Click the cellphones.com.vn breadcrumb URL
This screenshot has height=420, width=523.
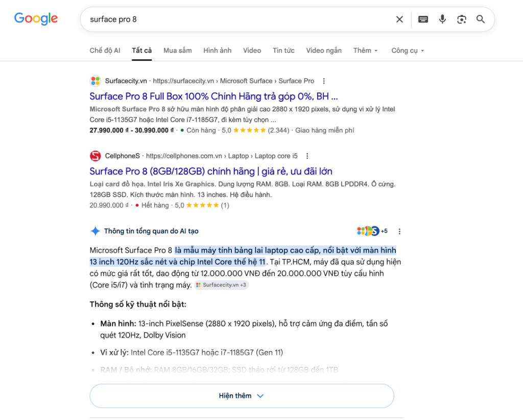(x=222, y=156)
